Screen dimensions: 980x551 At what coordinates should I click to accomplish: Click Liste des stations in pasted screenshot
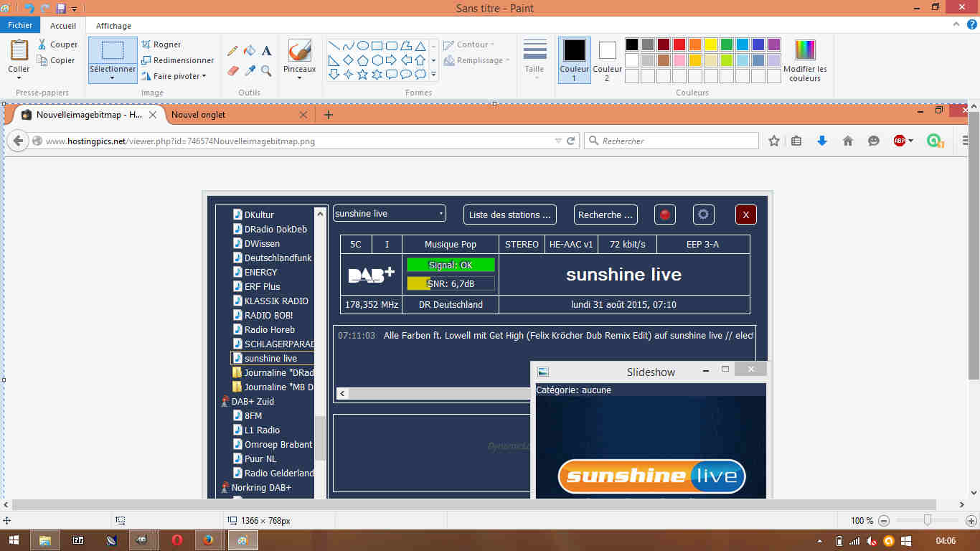point(510,215)
